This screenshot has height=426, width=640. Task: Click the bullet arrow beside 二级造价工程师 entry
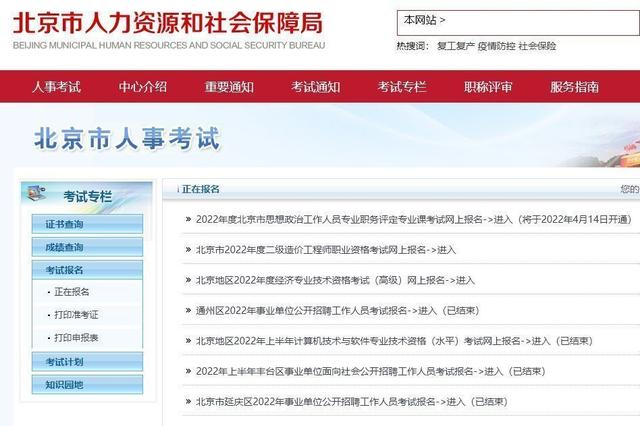pyautogui.click(x=188, y=249)
